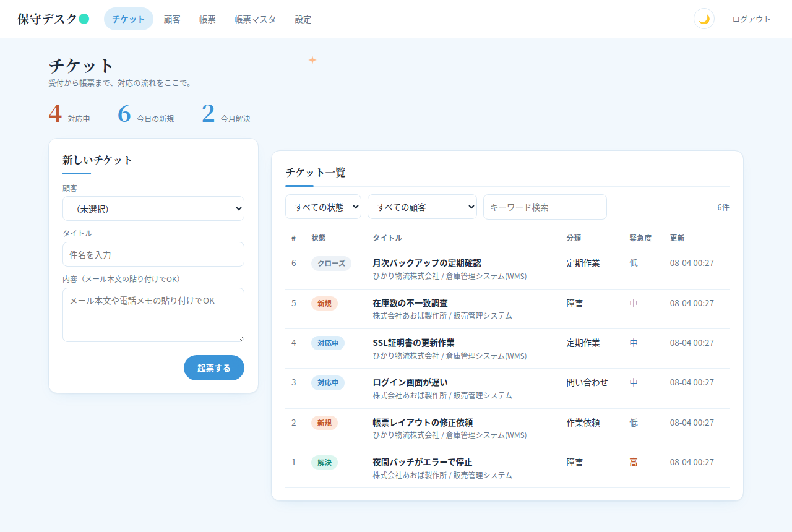Open the 設定 nav tab
This screenshot has height=532, width=792.
click(x=303, y=19)
